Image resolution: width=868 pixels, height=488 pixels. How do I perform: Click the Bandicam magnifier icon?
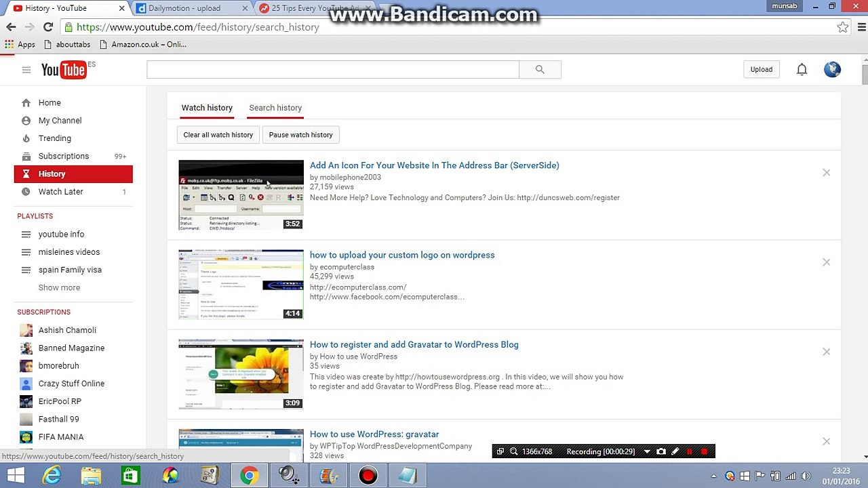pos(514,451)
